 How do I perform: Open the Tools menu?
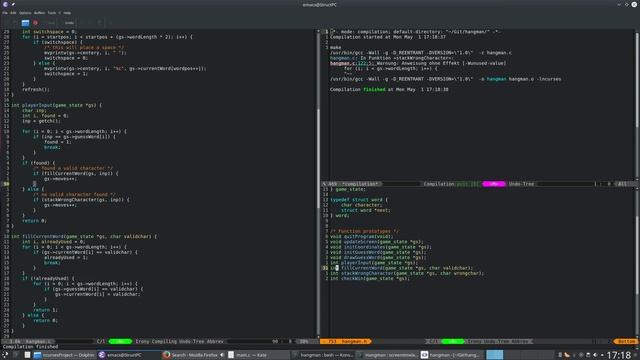pyautogui.click(x=52, y=13)
